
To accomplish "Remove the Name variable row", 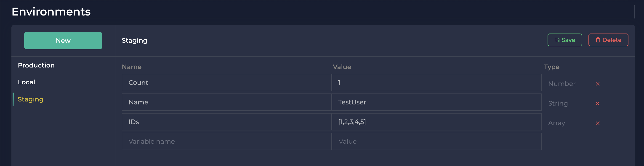I will pos(598,103).
